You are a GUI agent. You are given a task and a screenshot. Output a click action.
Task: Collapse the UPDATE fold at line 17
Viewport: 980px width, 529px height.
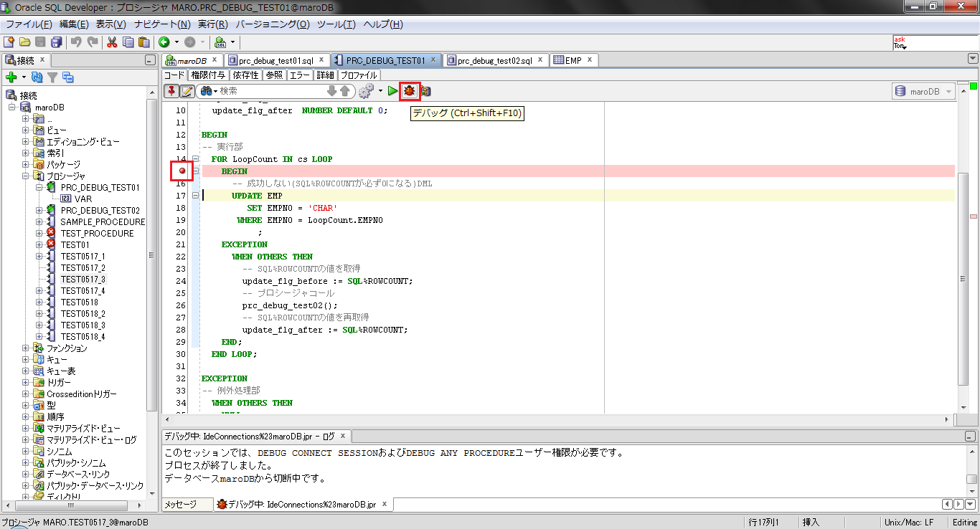(196, 196)
